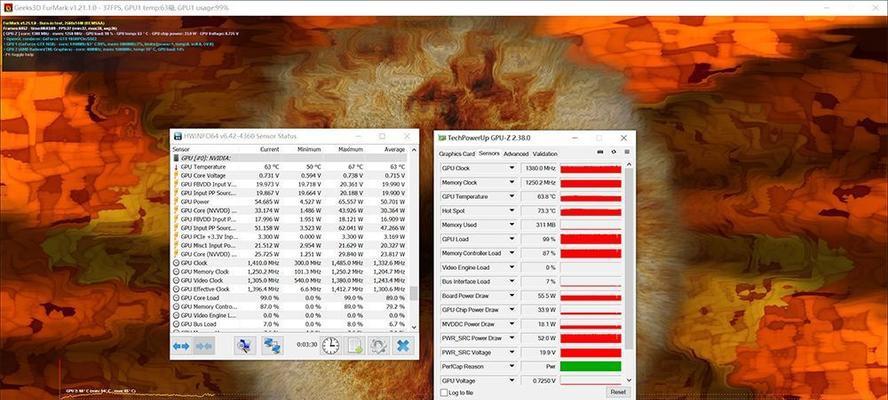888x400 pixels.
Task: Click the HWiNFO64 title bar app icon
Action: 178,137
